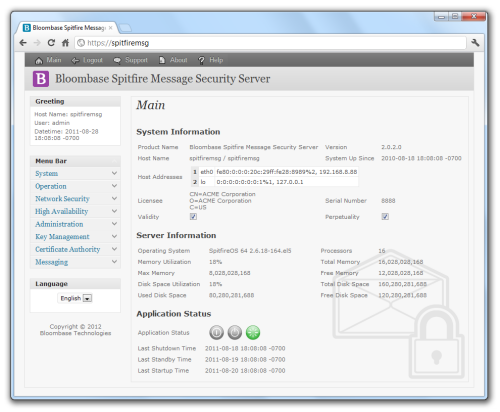Click the SpitfireOS operating system value
This screenshot has height=412, width=500.
coord(250,251)
